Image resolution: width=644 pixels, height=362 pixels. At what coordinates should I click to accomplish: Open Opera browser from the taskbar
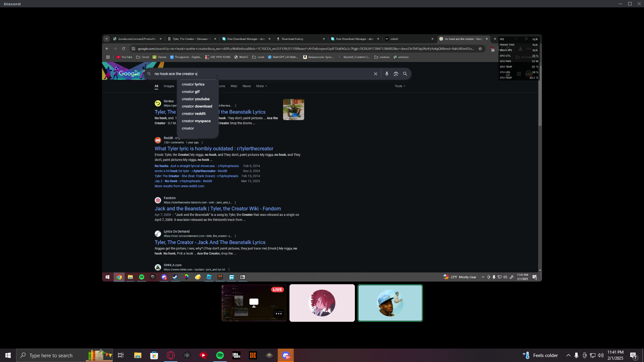171,355
